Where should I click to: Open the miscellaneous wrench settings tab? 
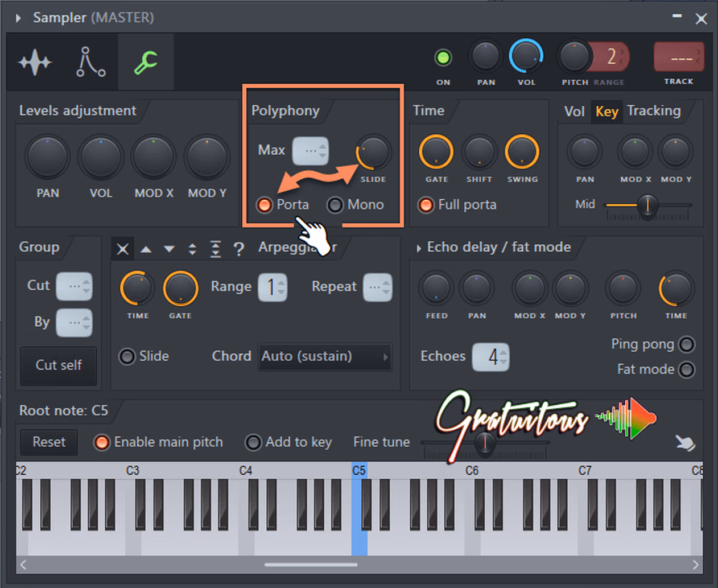click(146, 62)
